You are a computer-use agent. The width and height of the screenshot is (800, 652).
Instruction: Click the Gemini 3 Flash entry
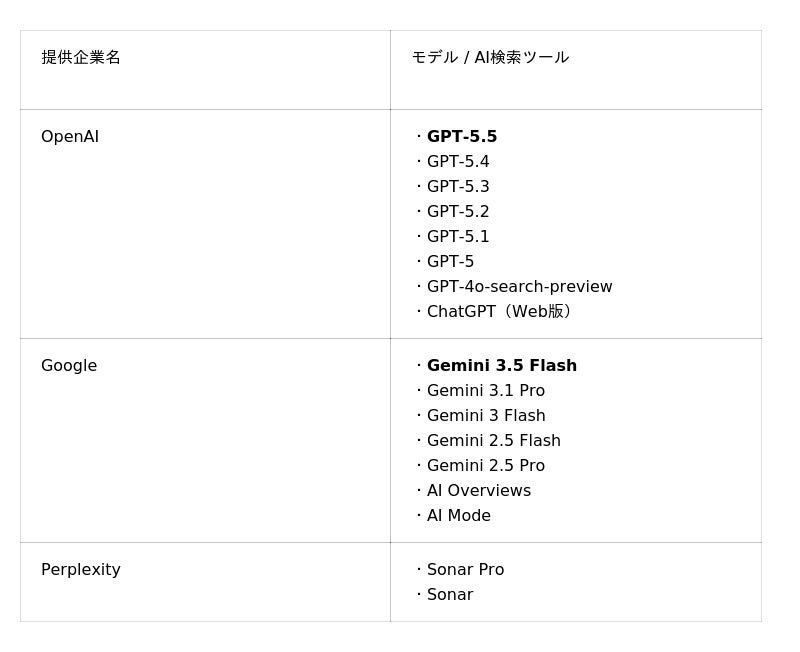click(x=486, y=416)
